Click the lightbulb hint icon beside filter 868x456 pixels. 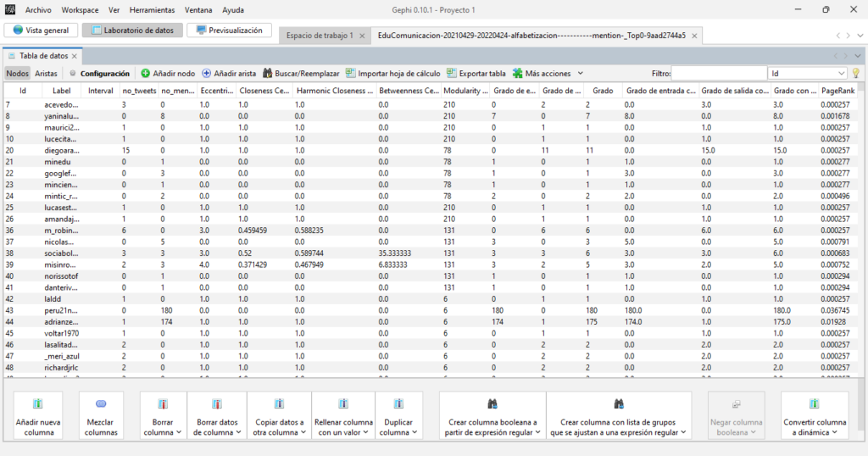(x=856, y=73)
